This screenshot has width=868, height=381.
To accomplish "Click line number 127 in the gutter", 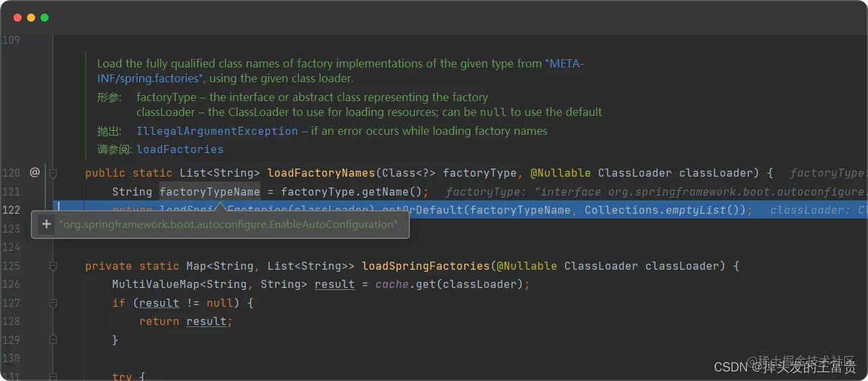I will tap(11, 303).
